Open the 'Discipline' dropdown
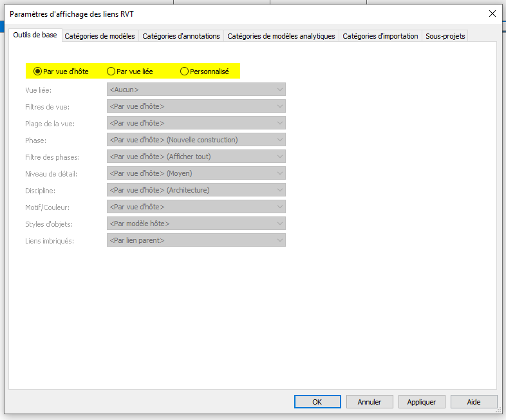This screenshot has width=506, height=420. coord(196,190)
